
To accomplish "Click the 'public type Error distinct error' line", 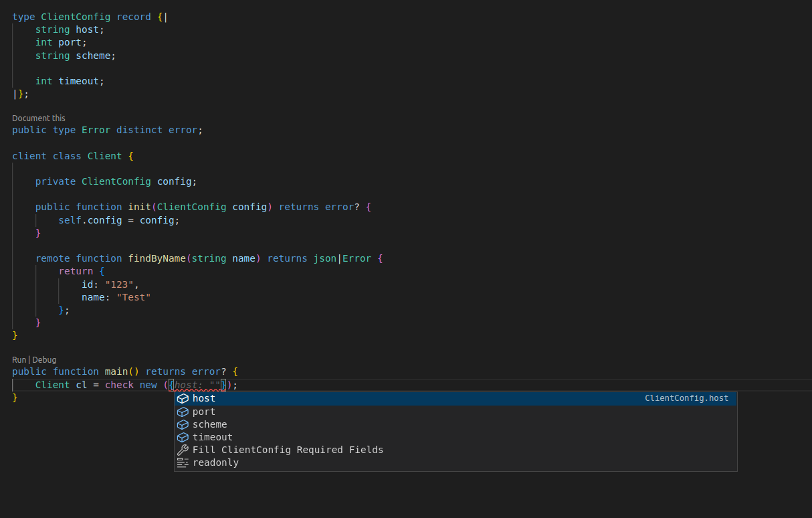I will click(x=107, y=130).
